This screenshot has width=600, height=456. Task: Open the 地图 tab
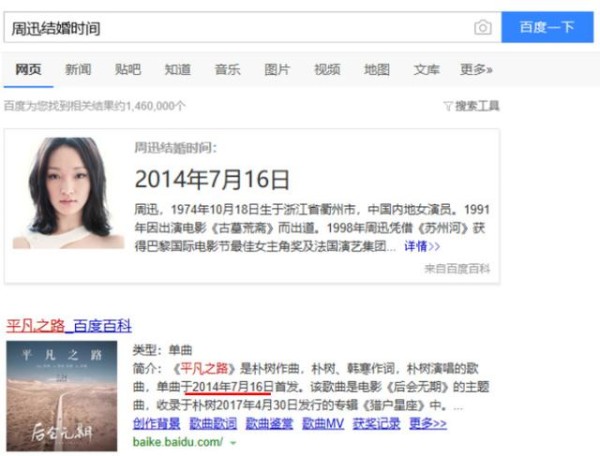click(x=377, y=70)
